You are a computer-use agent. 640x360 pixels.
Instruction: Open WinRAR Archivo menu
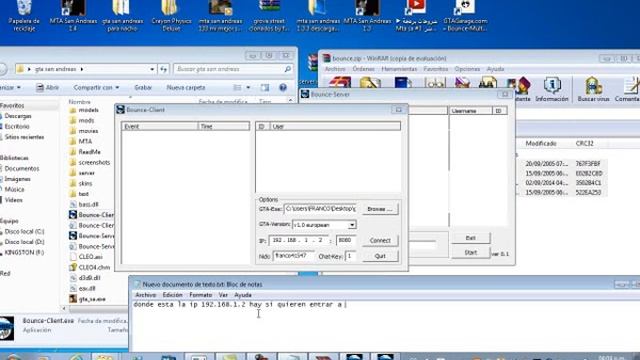(335, 69)
